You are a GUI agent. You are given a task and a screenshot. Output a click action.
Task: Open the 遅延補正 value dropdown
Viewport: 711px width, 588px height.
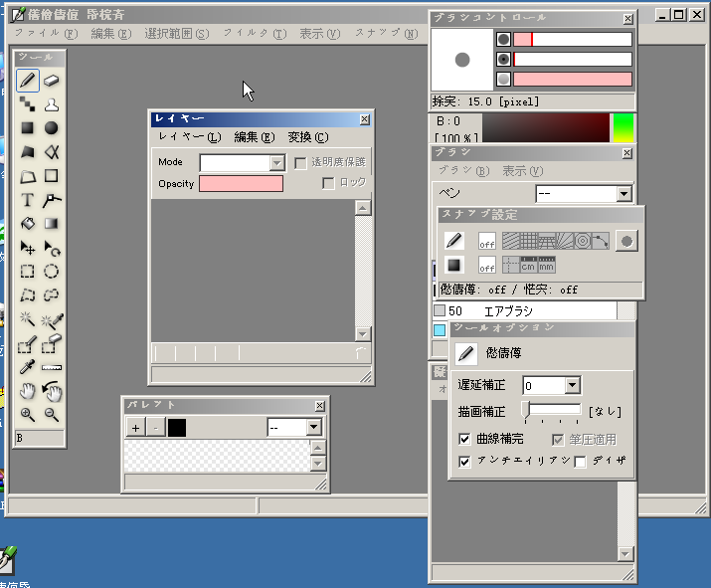[572, 385]
